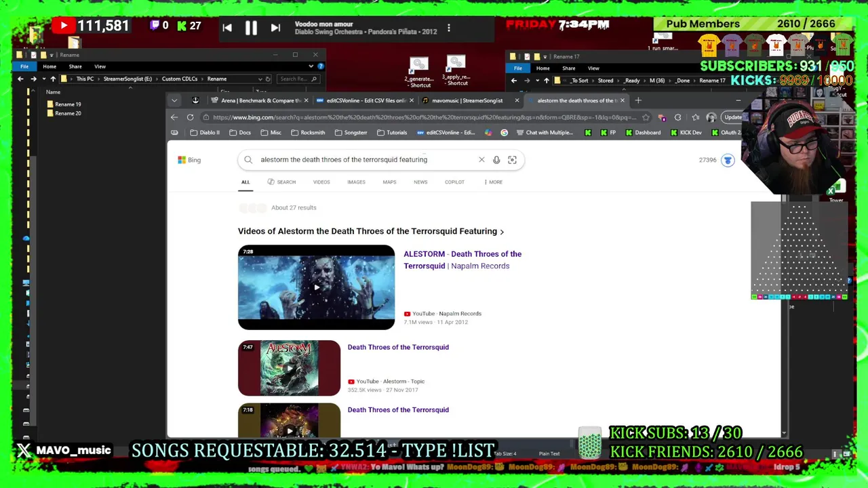The height and width of the screenshot is (488, 868).
Task: Start voice search with the microphone icon
Action: coord(496,159)
